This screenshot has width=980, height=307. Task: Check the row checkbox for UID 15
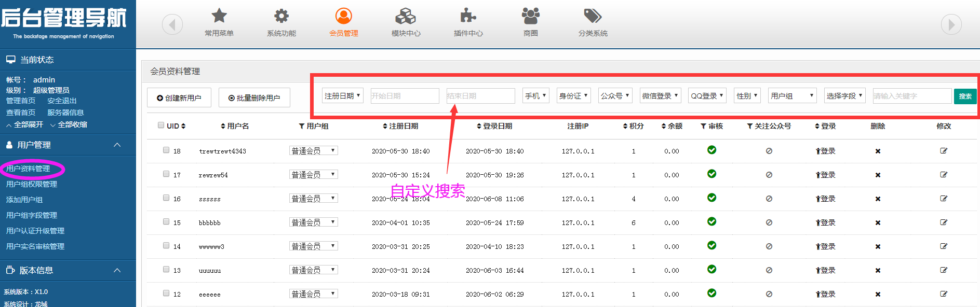pyautogui.click(x=166, y=222)
